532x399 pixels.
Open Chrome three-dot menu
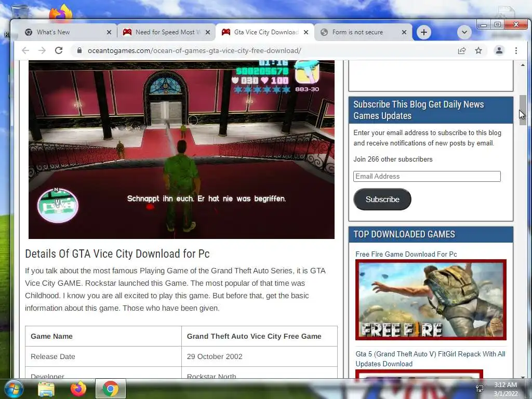pos(516,50)
